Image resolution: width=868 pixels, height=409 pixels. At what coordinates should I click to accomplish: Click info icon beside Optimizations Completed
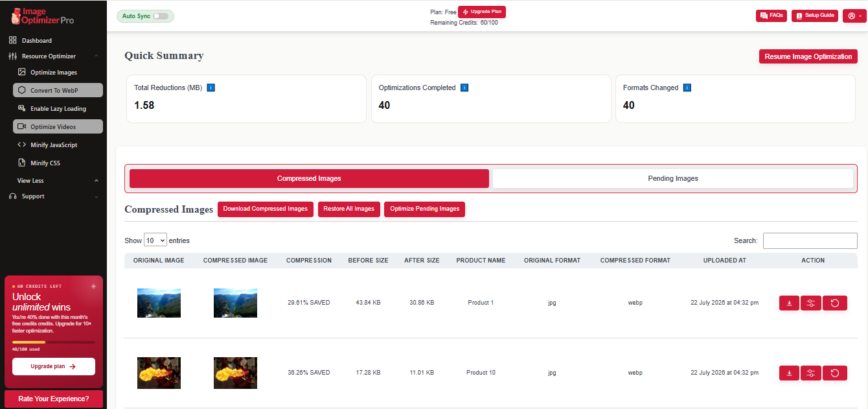coord(464,88)
